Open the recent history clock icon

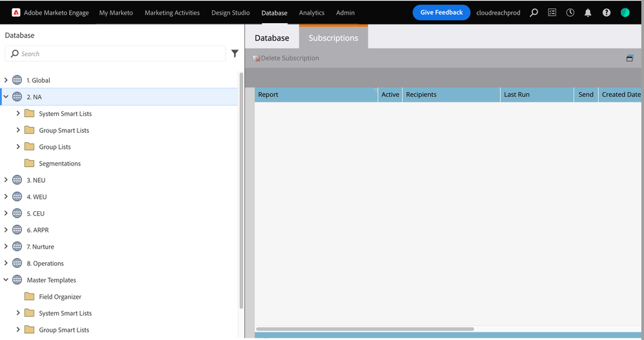[x=570, y=13]
